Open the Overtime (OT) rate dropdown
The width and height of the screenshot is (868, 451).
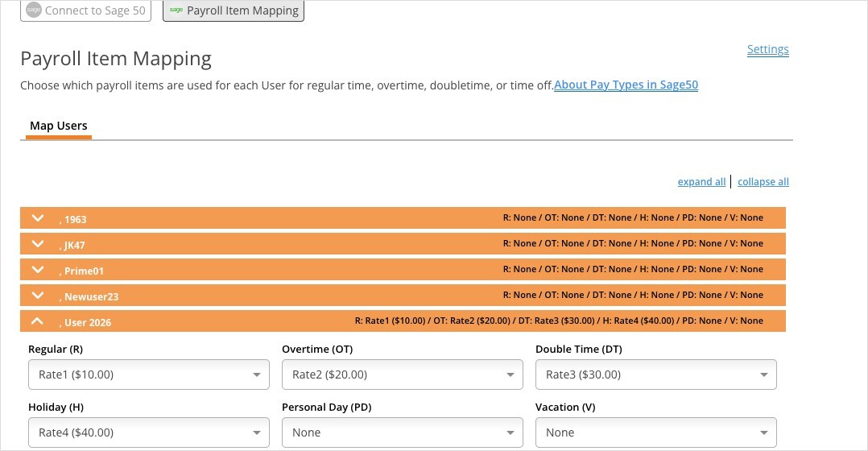tap(403, 374)
